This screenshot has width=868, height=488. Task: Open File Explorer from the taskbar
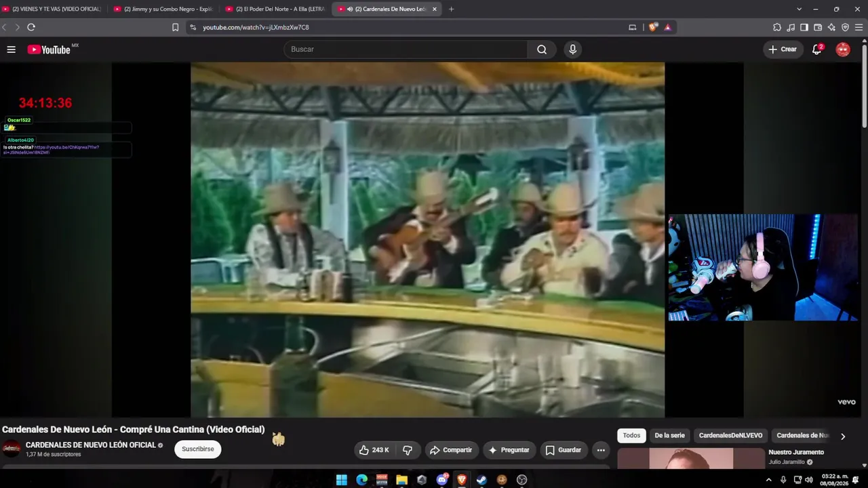click(401, 480)
